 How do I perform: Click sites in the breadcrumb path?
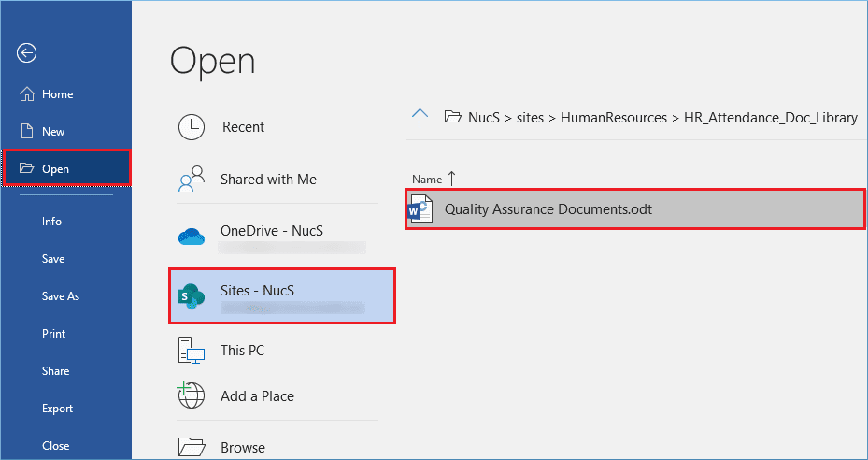(x=530, y=118)
